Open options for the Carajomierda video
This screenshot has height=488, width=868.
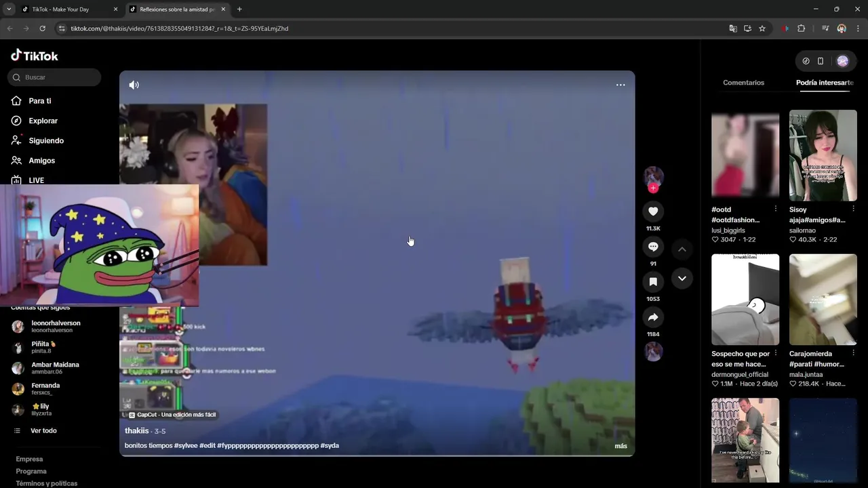tap(853, 353)
